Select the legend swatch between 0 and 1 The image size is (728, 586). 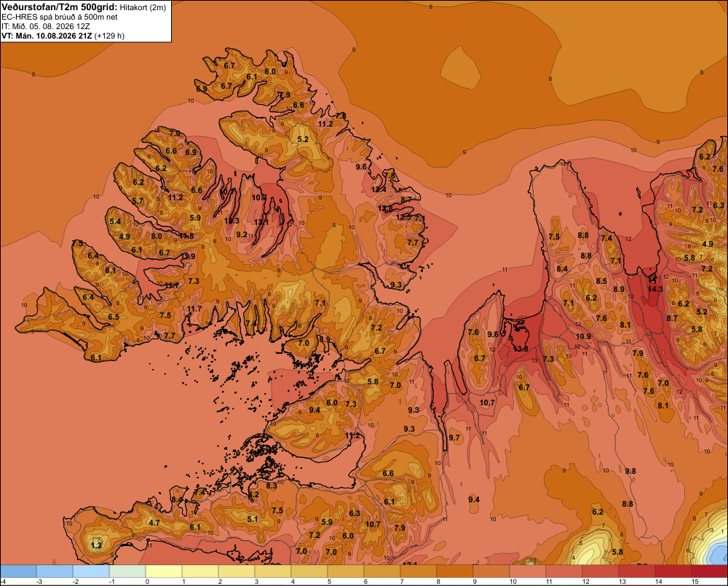[x=164, y=571]
